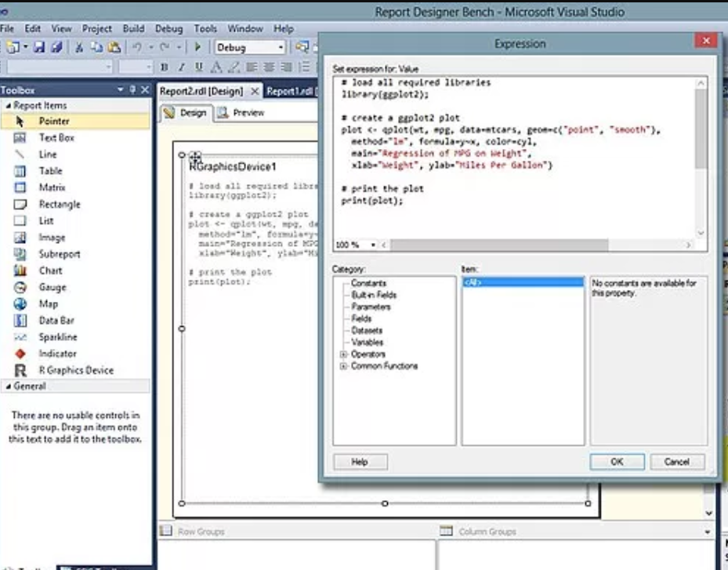The image size is (728, 570).
Task: Collapse the General toolbox group
Action: tap(8, 386)
